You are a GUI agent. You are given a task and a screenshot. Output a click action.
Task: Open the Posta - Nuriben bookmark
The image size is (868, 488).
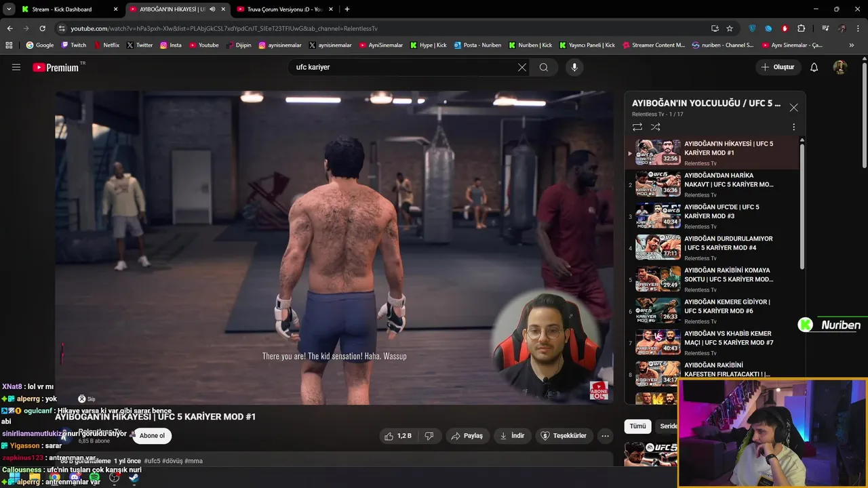pos(477,45)
